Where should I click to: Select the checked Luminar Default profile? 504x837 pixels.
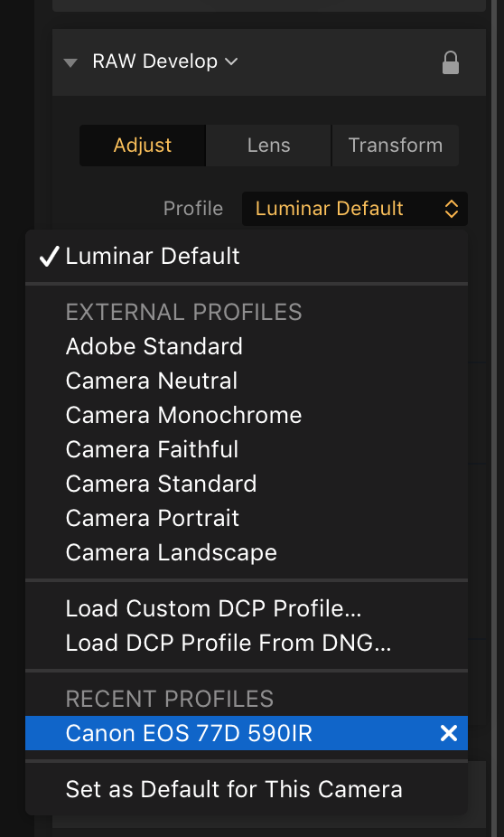coord(247,256)
